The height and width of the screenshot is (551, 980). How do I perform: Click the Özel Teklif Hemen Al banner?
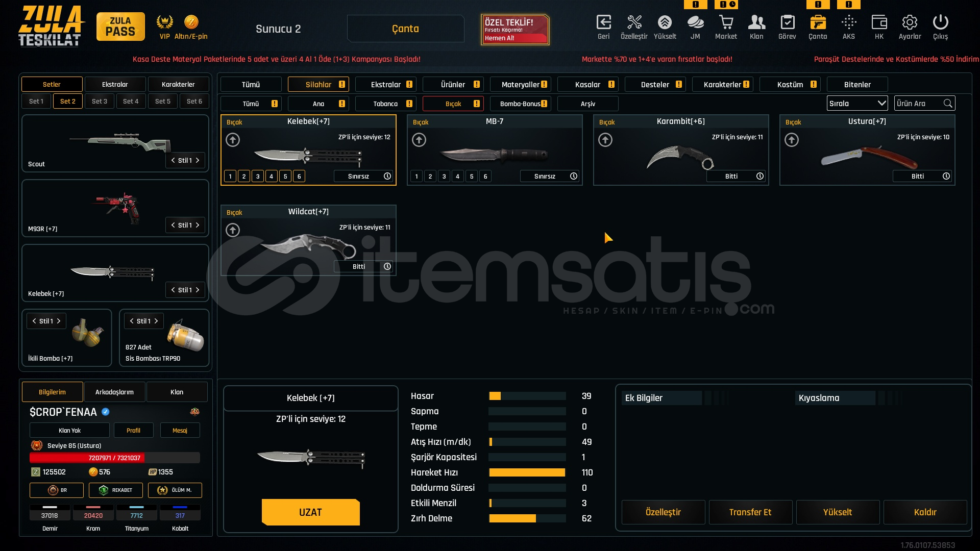[515, 30]
